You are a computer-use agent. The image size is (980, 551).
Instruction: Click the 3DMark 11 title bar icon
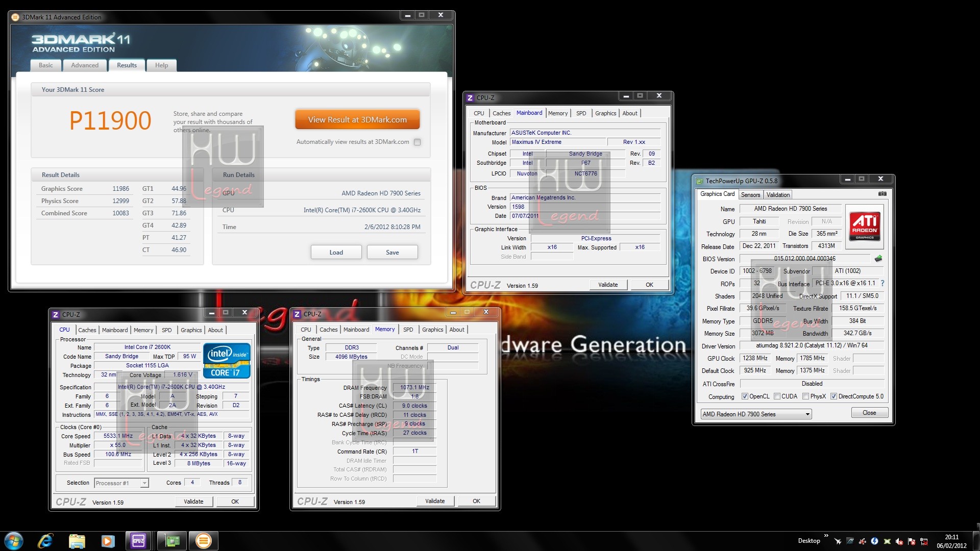click(x=15, y=17)
